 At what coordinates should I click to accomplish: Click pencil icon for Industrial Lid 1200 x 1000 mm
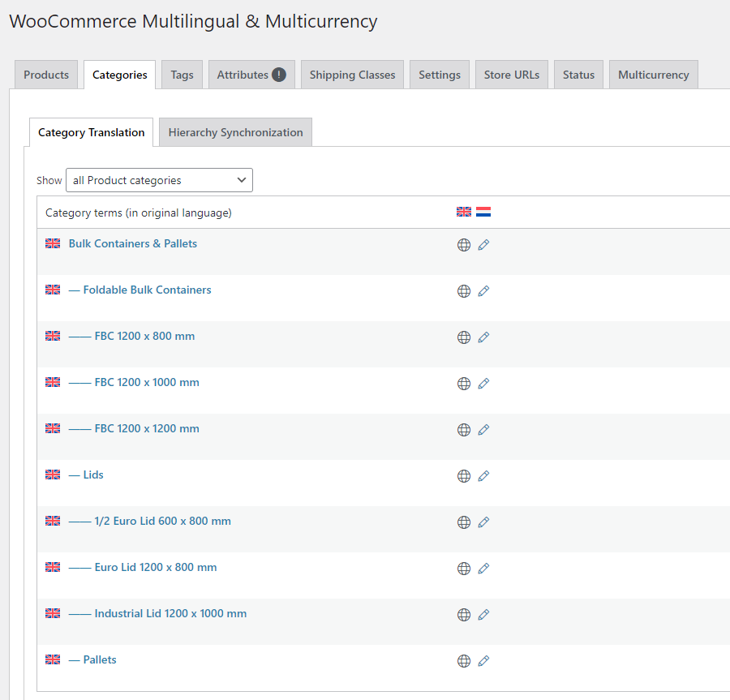point(483,615)
